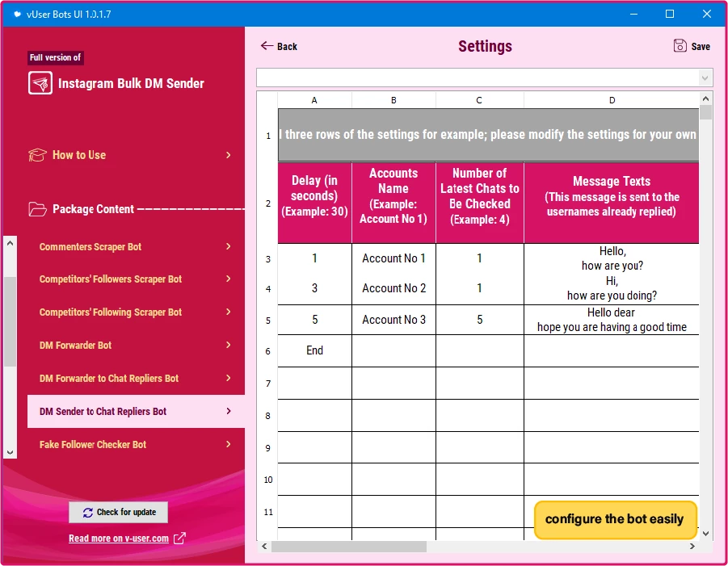Click 'Accounts Name' header cell
The image size is (728, 566).
[x=393, y=203]
